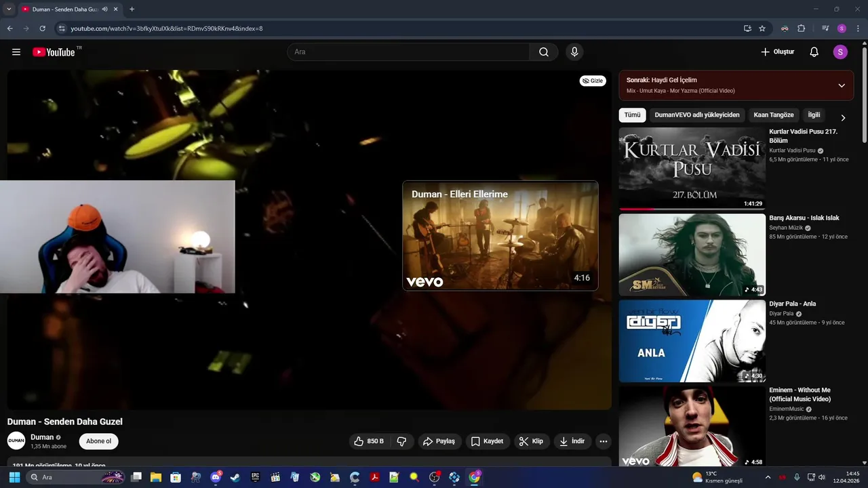Open more actions three-dot menu
This screenshot has height=488, width=868.
click(604, 441)
